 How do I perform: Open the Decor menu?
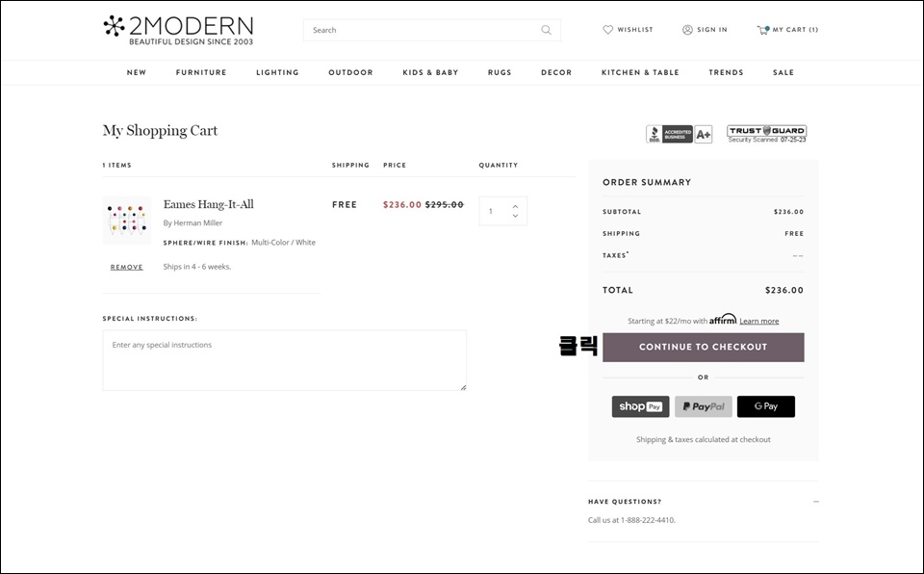click(556, 72)
